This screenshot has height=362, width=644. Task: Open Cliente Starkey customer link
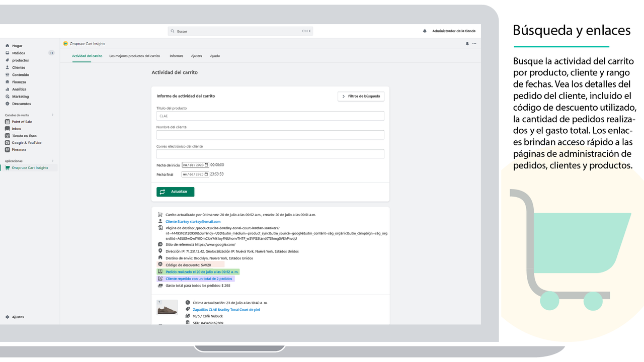click(193, 222)
